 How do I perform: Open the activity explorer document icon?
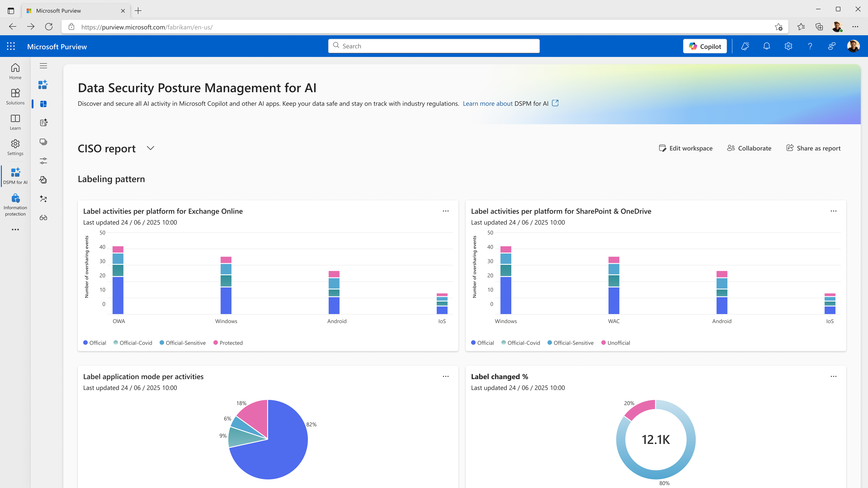(x=43, y=180)
